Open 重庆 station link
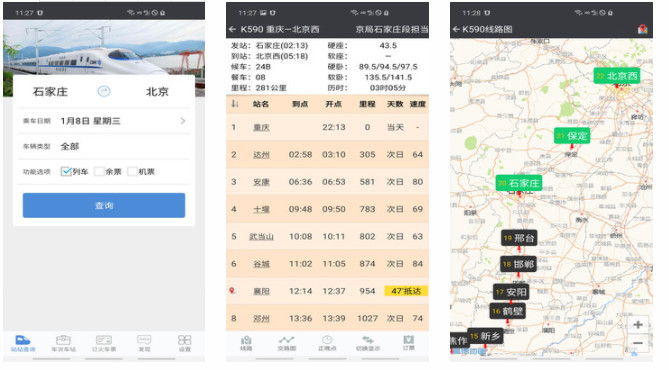Screen dimensions: 669x370 coord(261,127)
